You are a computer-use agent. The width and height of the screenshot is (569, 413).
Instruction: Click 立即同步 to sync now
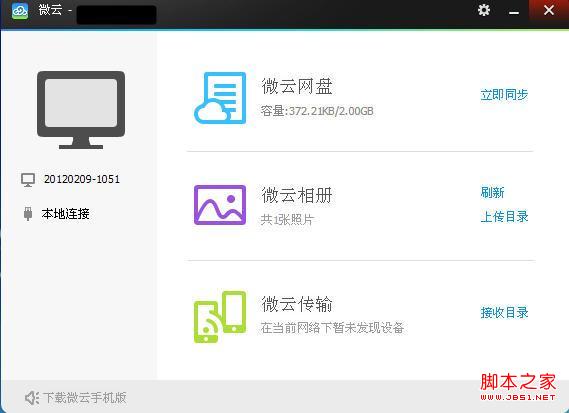504,95
